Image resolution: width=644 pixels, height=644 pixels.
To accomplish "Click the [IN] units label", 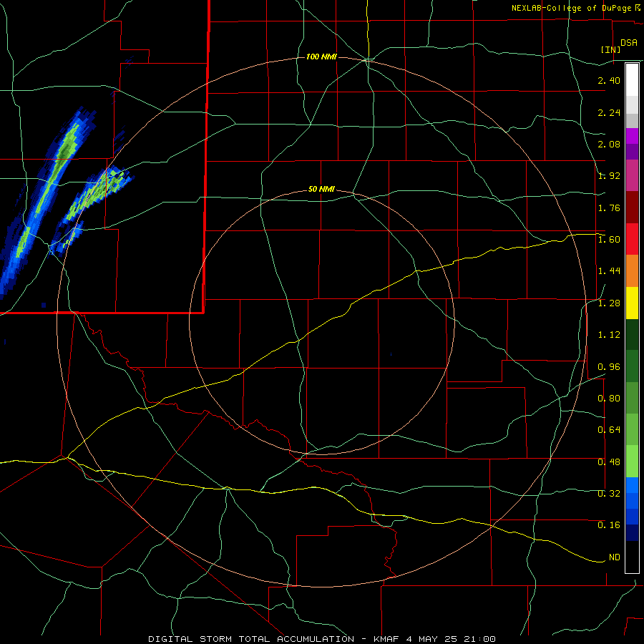I will [610, 49].
